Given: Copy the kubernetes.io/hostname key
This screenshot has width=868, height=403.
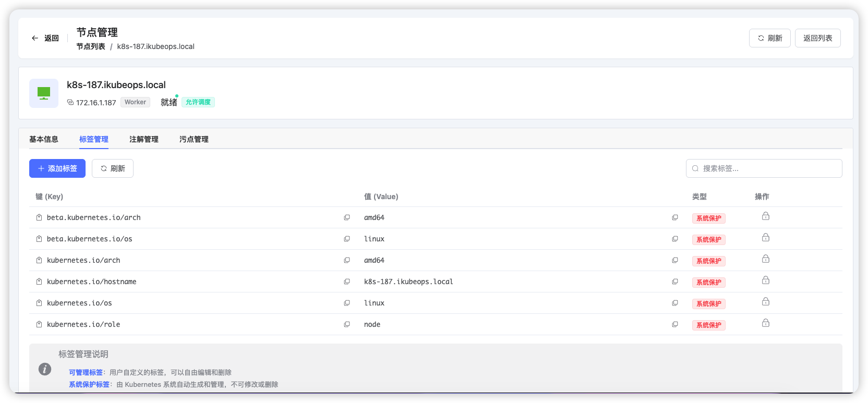Looking at the screenshot, I should [347, 282].
